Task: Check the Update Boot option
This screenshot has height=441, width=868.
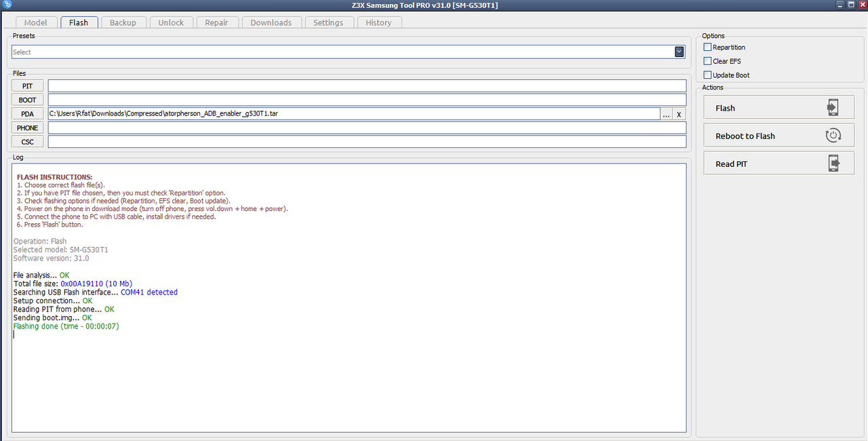Action: [707, 75]
